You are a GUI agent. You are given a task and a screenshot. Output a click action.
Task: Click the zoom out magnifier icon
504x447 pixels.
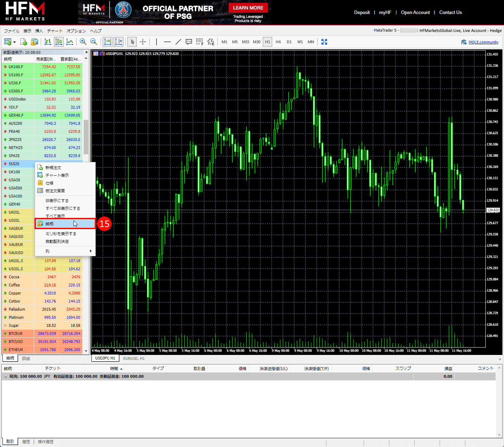click(94, 42)
